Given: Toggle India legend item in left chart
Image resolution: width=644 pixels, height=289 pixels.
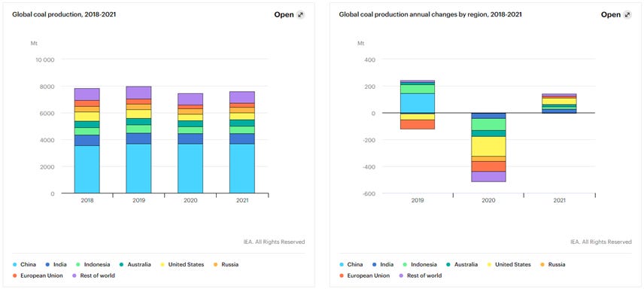Looking at the screenshot, I should tap(56, 265).
